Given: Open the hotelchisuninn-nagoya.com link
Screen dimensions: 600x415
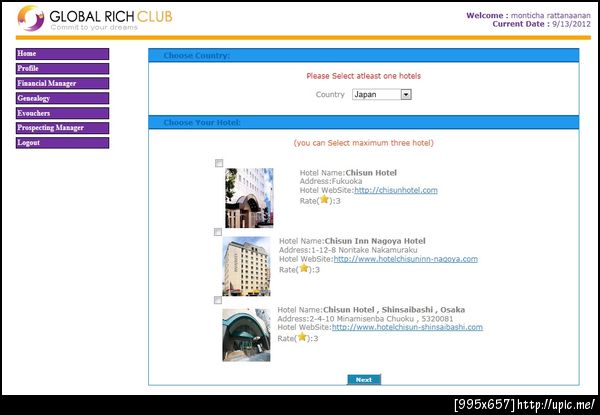Looking at the screenshot, I should pyautogui.click(x=406, y=259).
